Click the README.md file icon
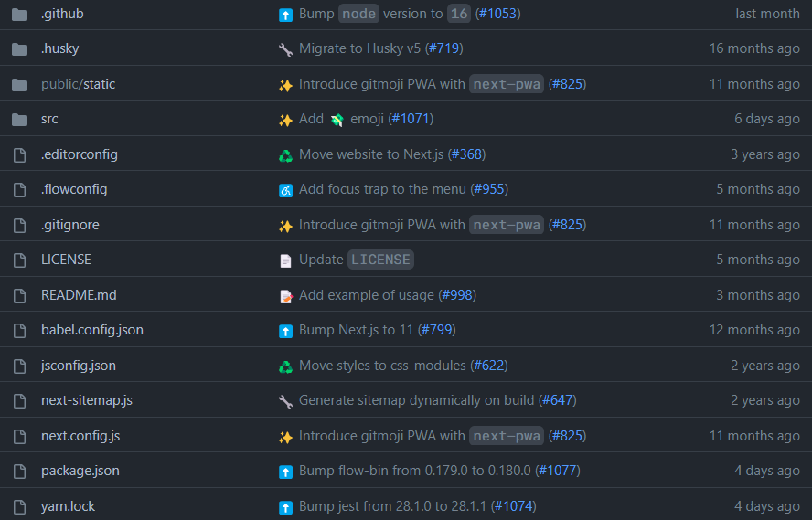 click(19, 295)
